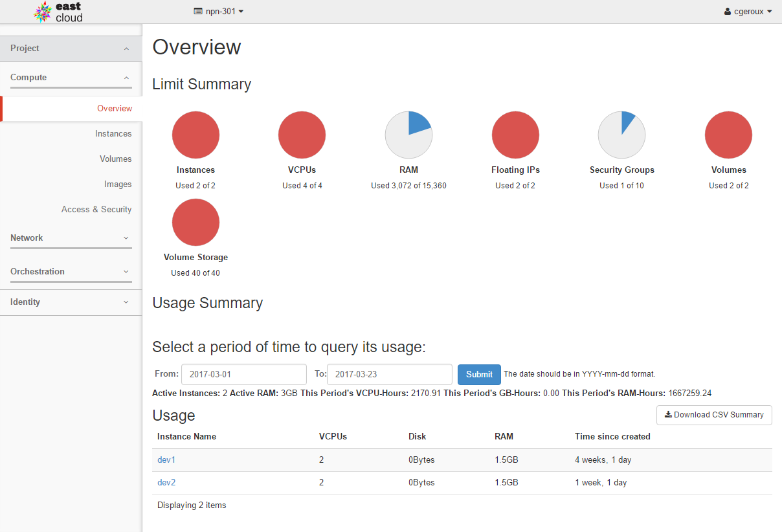Select the '1 week, 1 day' cell
The image size is (782, 532).
point(601,483)
